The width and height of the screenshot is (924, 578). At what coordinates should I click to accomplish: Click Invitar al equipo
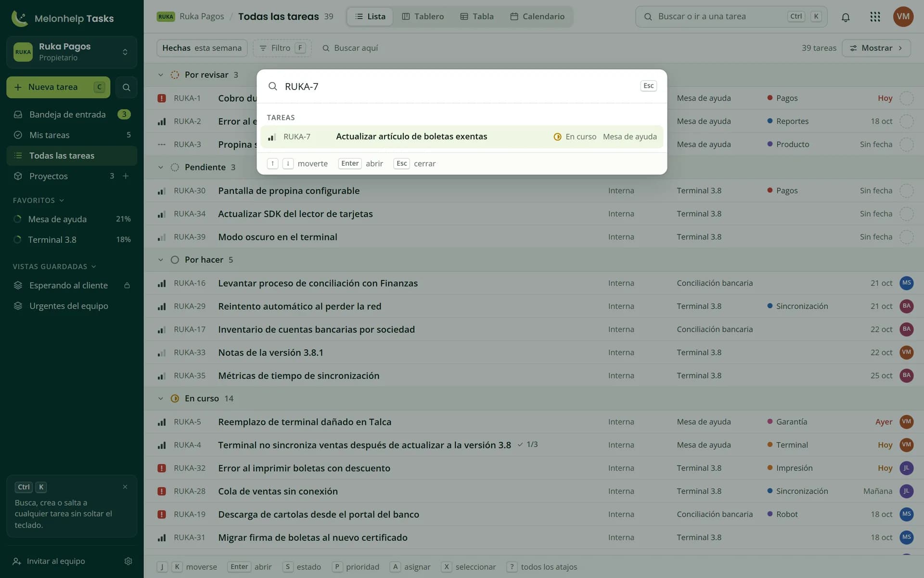pos(50,561)
